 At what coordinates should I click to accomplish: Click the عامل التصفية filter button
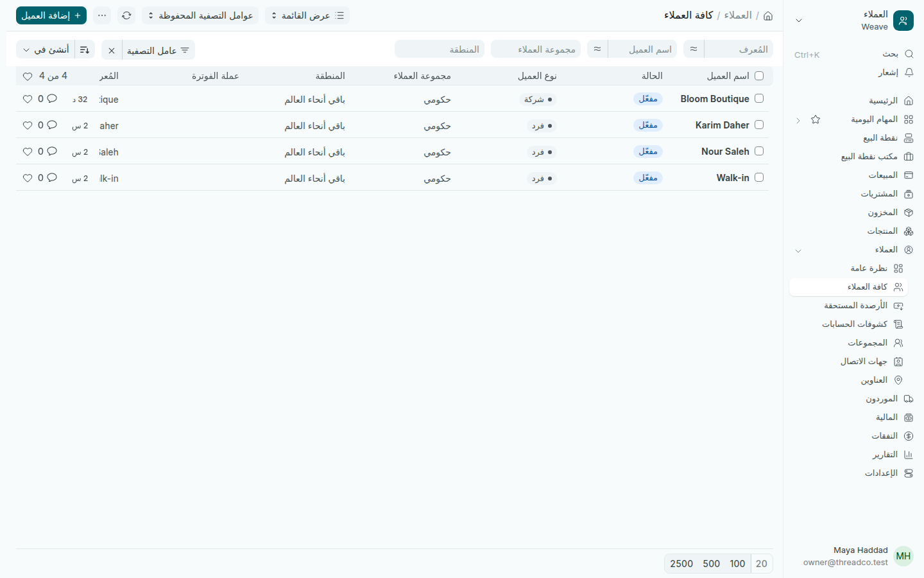(x=158, y=50)
